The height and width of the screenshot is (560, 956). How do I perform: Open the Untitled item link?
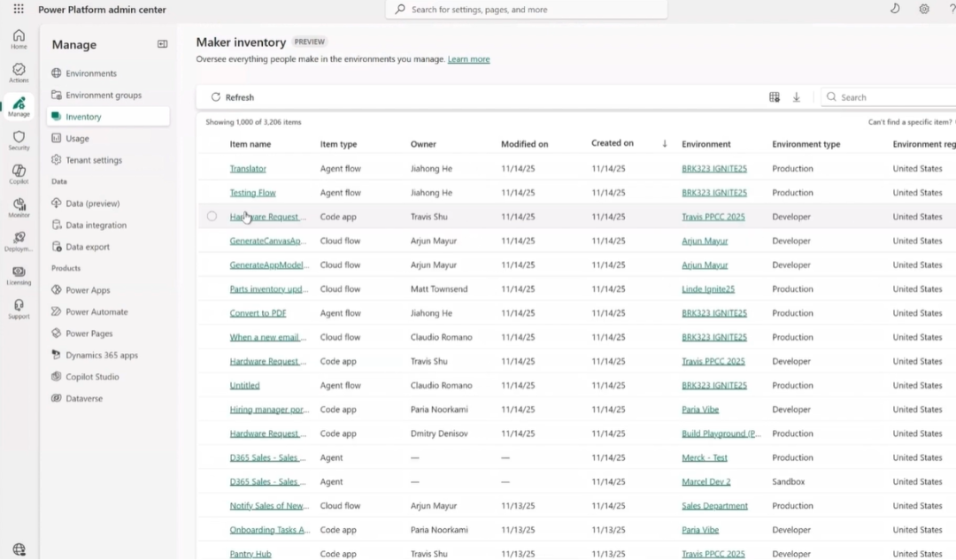coord(244,385)
